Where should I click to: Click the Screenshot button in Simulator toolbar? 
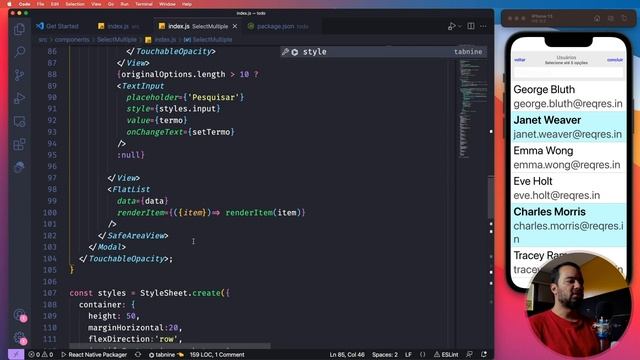pos(611,18)
